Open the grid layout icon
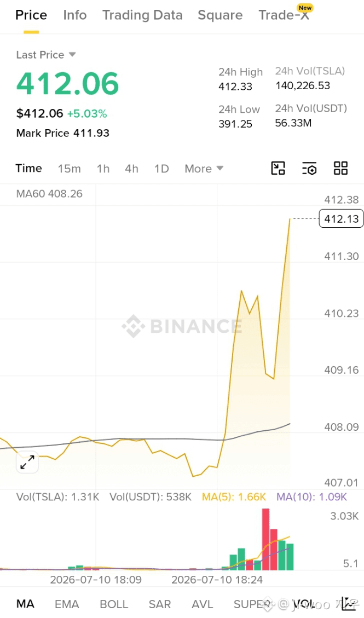Image resolution: width=364 pixels, height=618 pixels. (341, 168)
